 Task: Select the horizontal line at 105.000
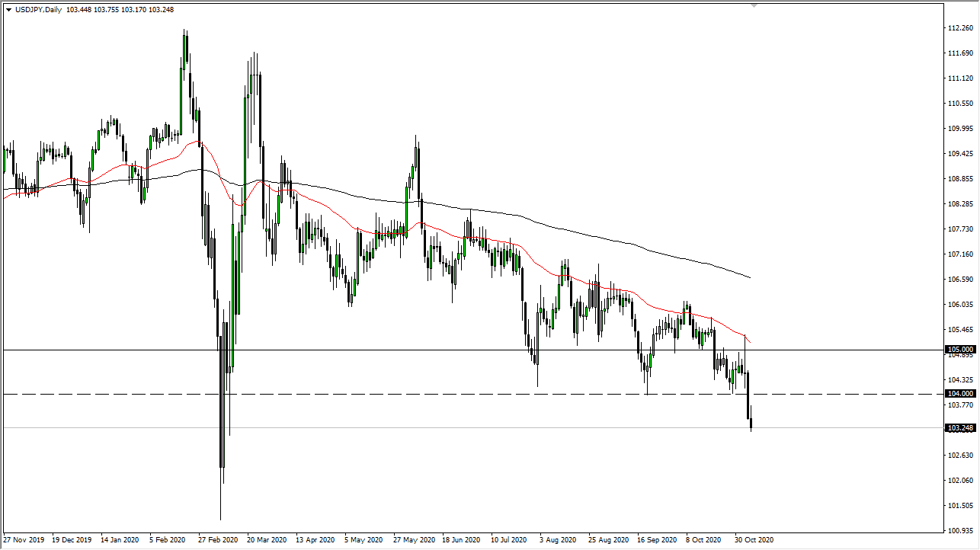coord(457,349)
